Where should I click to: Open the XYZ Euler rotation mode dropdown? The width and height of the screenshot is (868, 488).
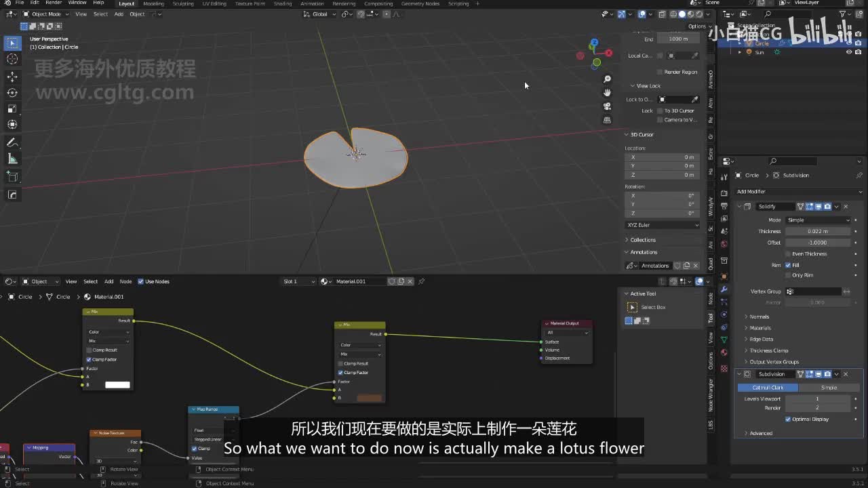(x=662, y=225)
